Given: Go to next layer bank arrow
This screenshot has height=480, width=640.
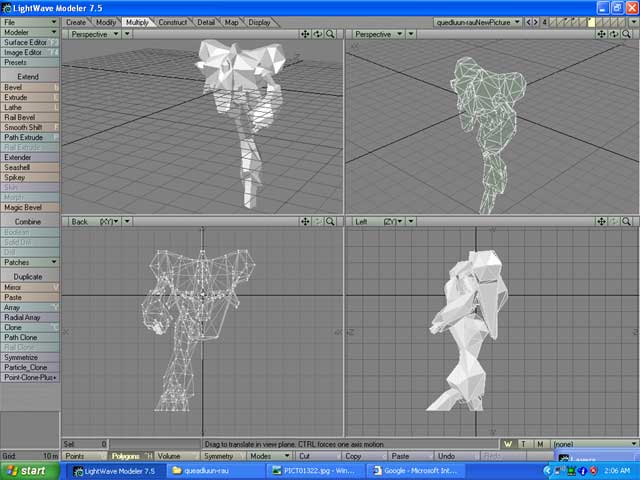Looking at the screenshot, I should 536,22.
